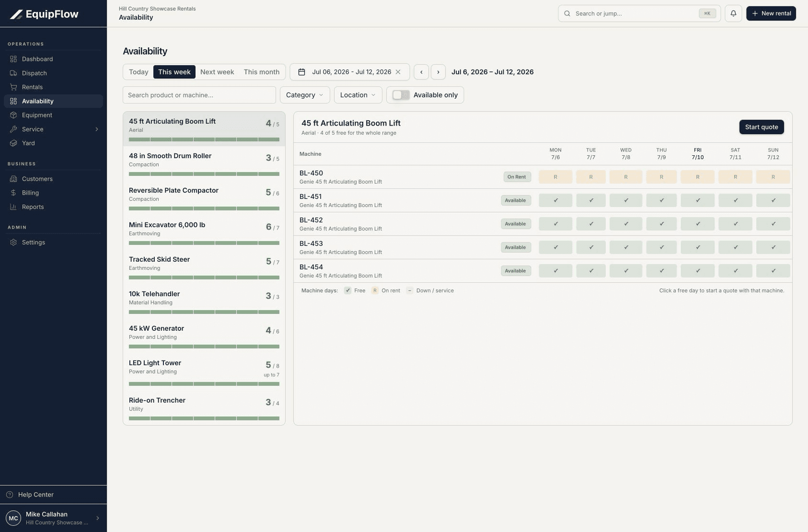Clear the selected date range

(x=398, y=72)
